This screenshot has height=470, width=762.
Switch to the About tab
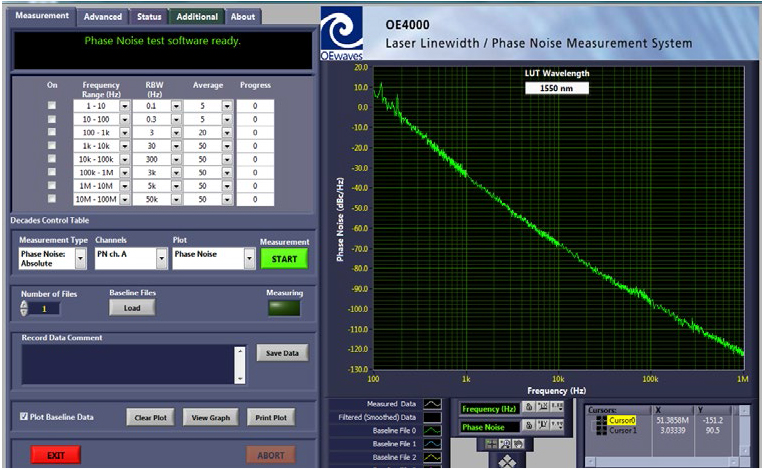242,17
